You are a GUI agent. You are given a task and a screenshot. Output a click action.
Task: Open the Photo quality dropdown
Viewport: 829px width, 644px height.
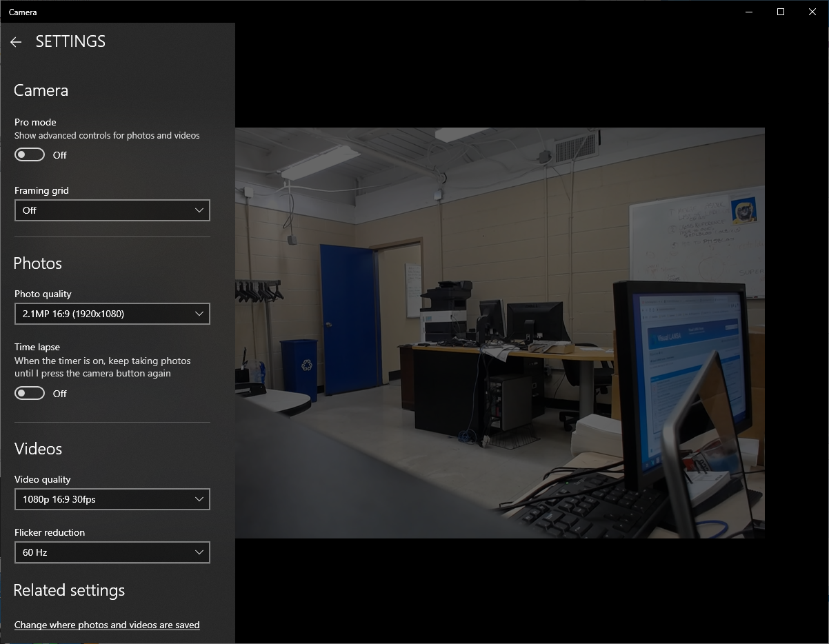point(112,314)
